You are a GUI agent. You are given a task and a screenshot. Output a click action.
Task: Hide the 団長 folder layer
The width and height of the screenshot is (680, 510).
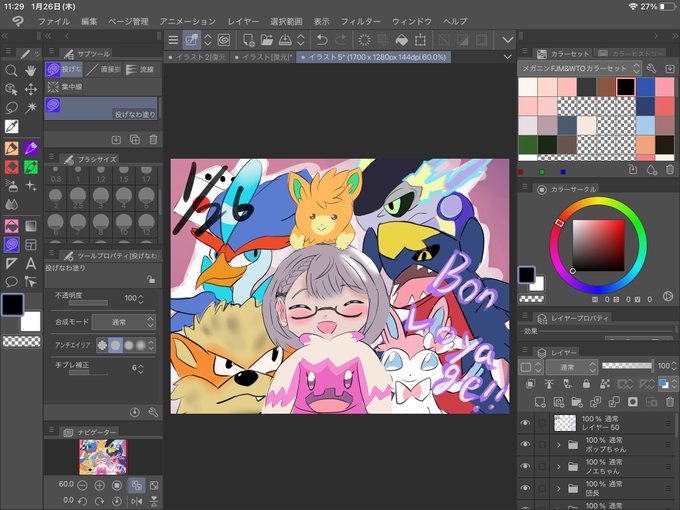pyautogui.click(x=525, y=488)
